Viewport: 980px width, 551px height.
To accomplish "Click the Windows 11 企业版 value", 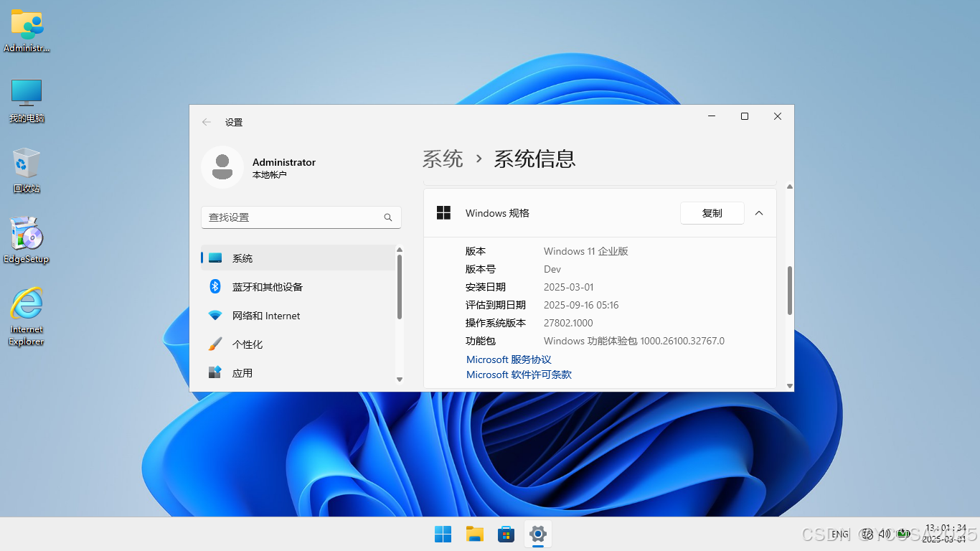I will (x=586, y=251).
